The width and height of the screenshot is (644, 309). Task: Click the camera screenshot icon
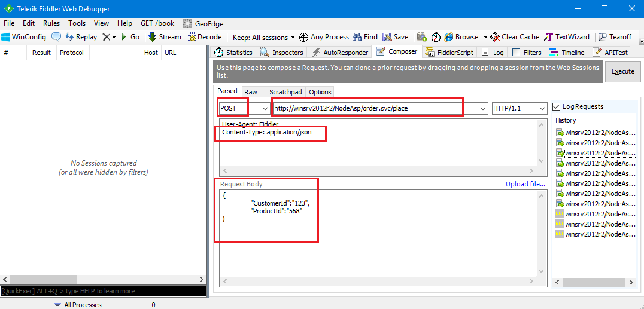pos(422,37)
